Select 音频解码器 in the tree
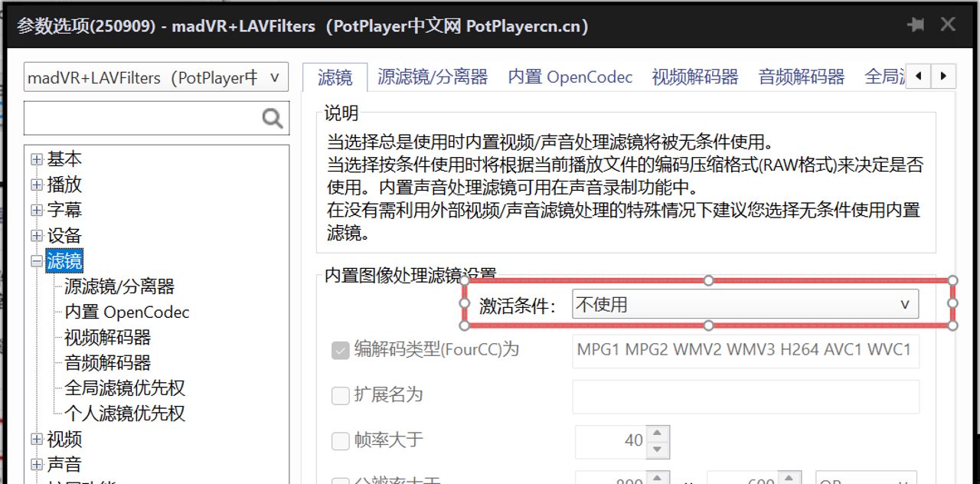The width and height of the screenshot is (980, 484). click(107, 362)
